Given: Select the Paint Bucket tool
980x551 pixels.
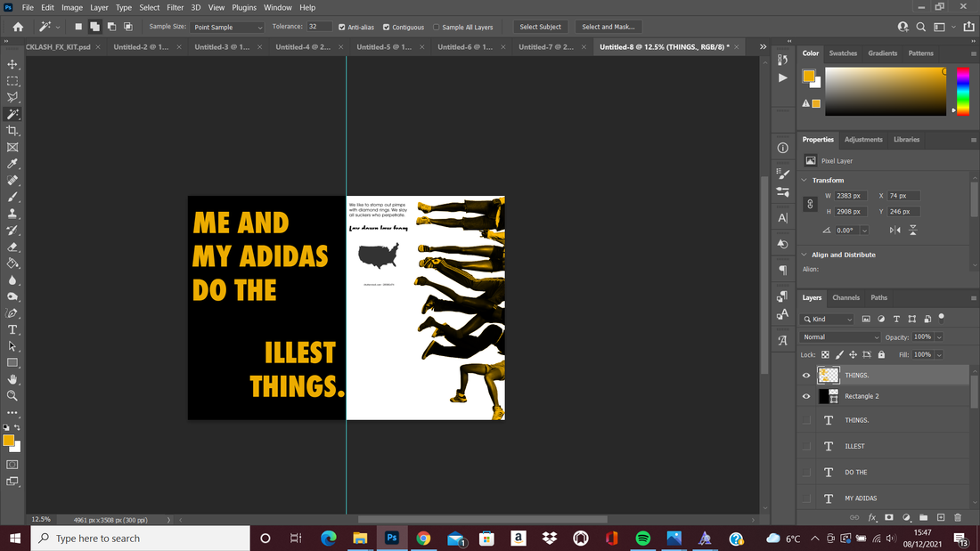Looking at the screenshot, I should pos(12,263).
